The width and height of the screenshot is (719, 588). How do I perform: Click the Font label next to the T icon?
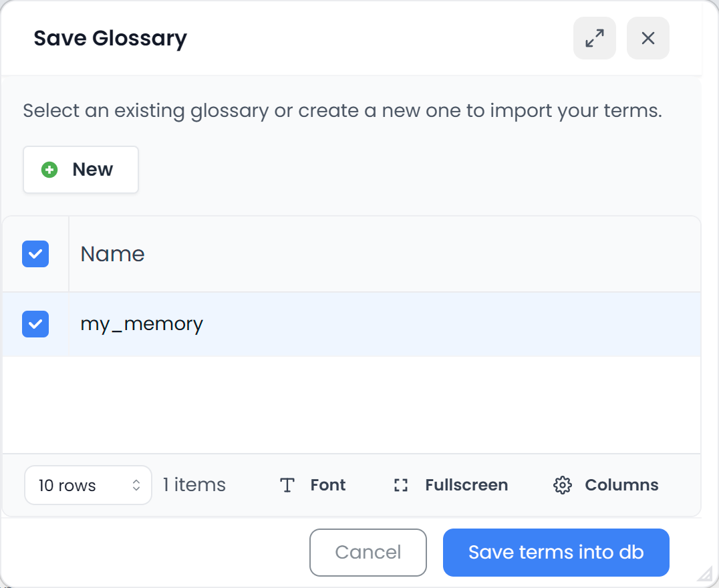[x=327, y=485]
